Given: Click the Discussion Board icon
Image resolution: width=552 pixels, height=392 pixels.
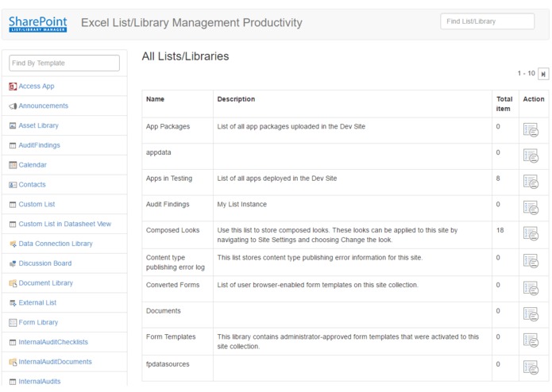Looking at the screenshot, I should 13,263.
